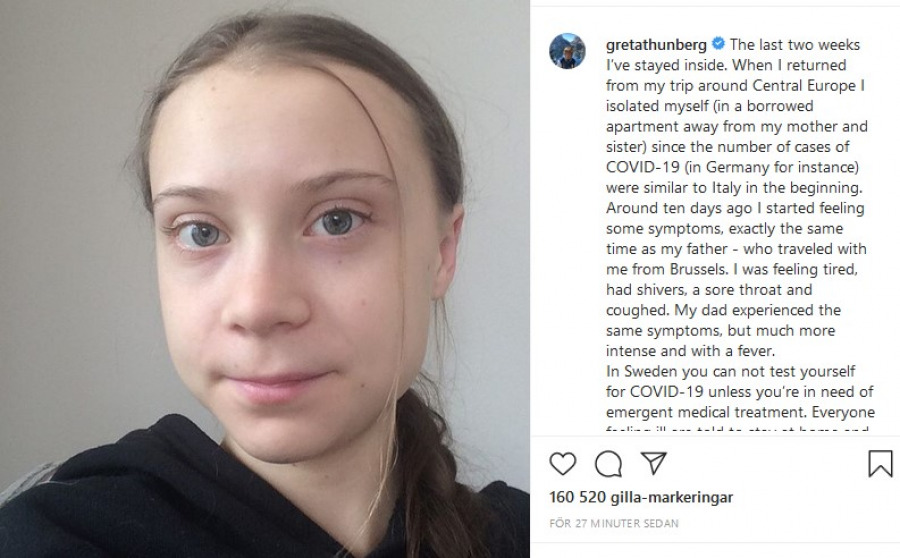This screenshot has height=558, width=900.
Task: Click 'COVID-19 (in Germany for instance)' caption line
Action: pos(732,167)
